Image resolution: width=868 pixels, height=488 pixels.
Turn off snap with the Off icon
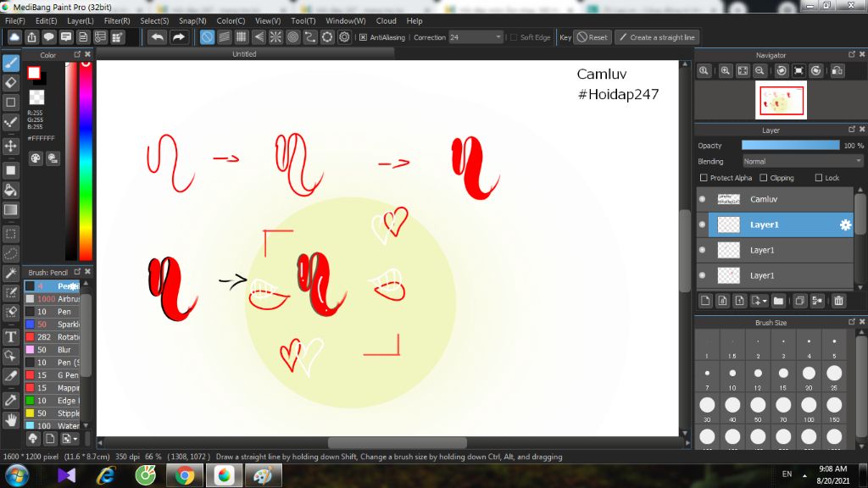[207, 37]
